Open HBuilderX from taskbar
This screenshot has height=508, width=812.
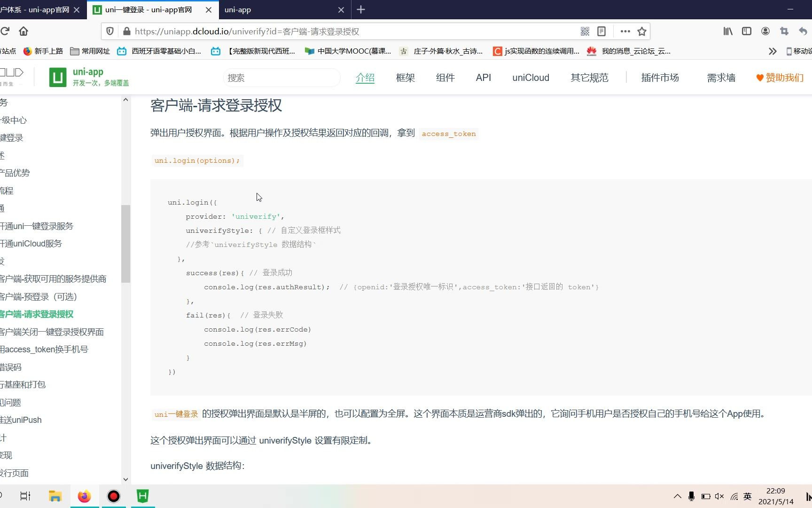tap(143, 496)
